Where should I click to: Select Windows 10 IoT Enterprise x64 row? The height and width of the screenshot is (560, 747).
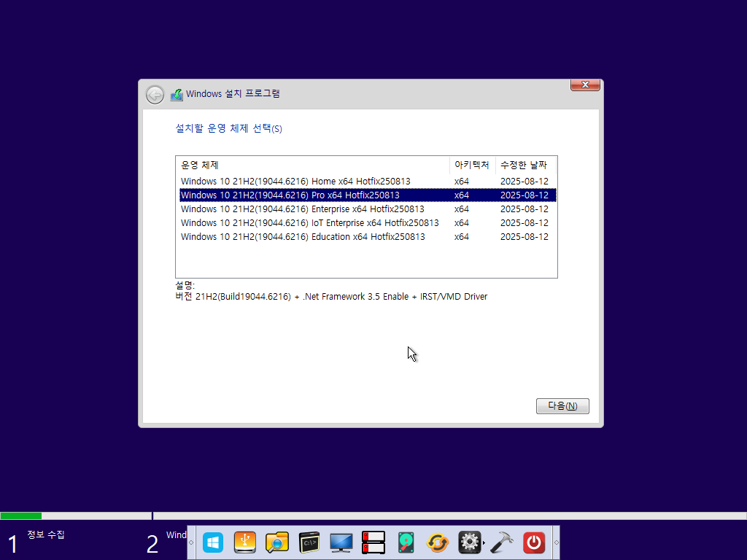(x=368, y=223)
